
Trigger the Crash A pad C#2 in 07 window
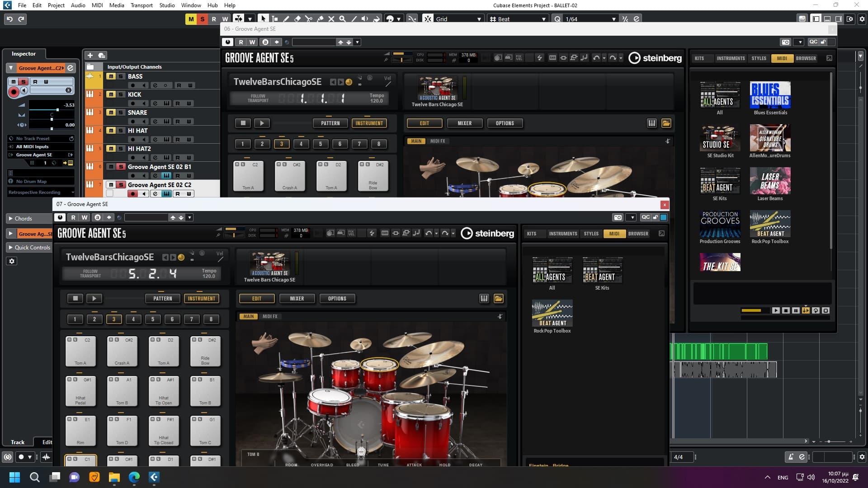pyautogui.click(x=122, y=351)
